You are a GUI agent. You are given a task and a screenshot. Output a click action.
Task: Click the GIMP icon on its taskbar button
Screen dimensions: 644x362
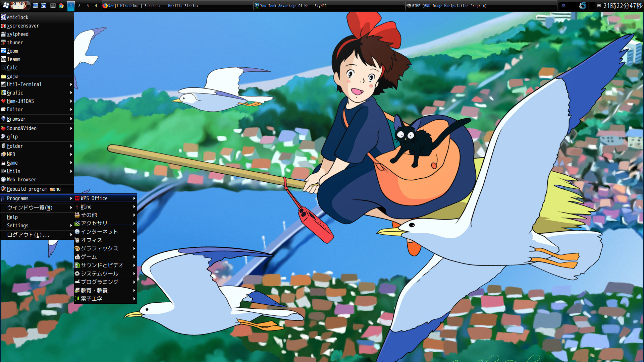409,6
